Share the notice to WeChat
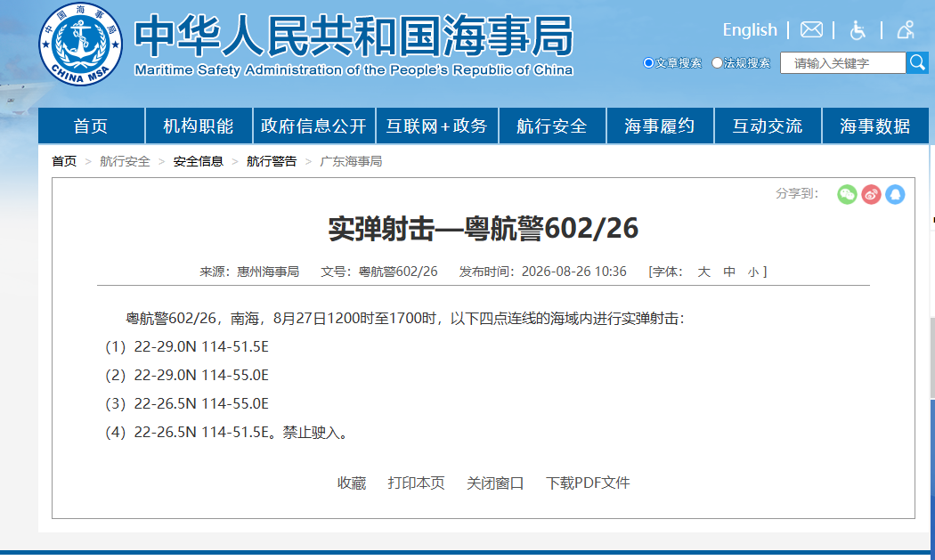Viewport: 935px width, 560px height. [x=847, y=194]
